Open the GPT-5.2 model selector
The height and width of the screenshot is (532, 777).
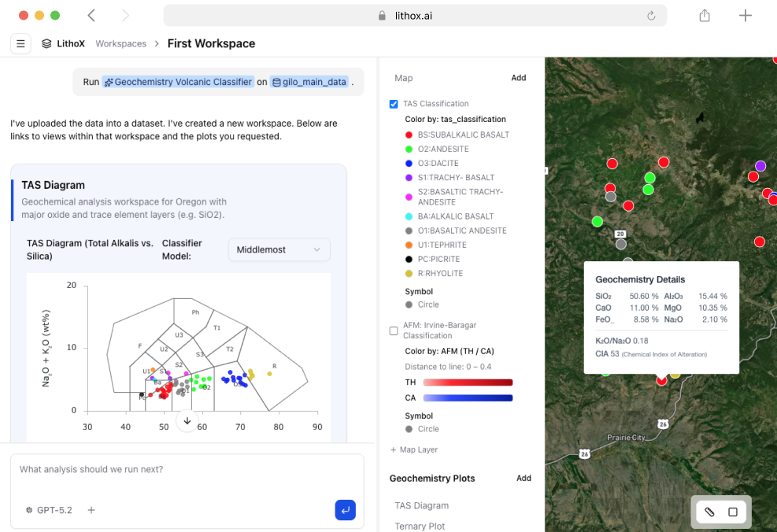point(49,510)
